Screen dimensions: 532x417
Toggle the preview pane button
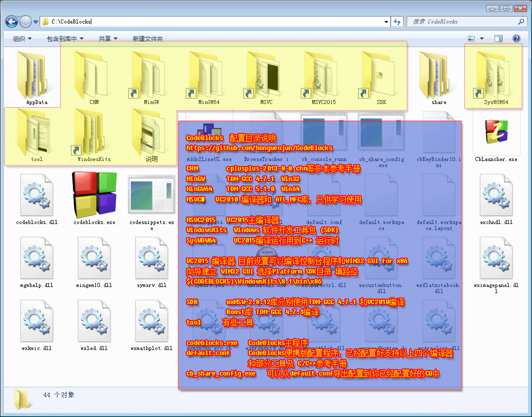click(x=499, y=38)
